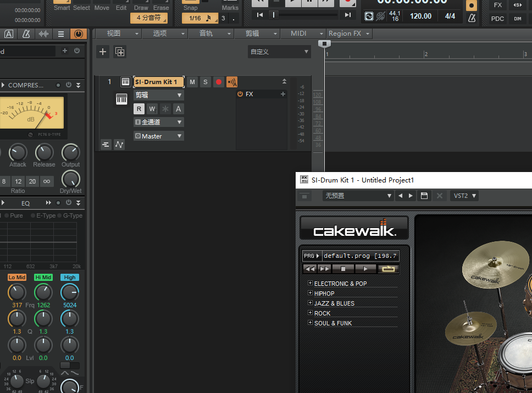
Task: Click the waveform icon in inspector header
Action: click(43, 34)
